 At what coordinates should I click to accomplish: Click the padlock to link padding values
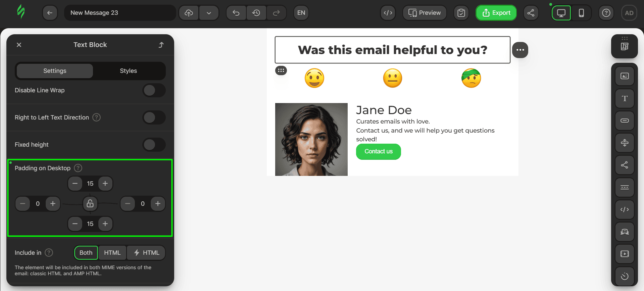[90, 204]
